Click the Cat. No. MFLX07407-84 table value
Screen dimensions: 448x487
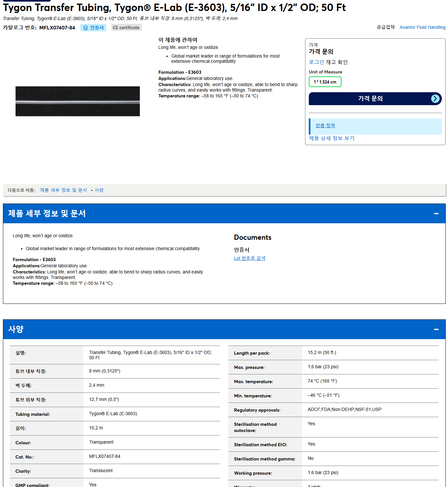pyautogui.click(x=105, y=457)
